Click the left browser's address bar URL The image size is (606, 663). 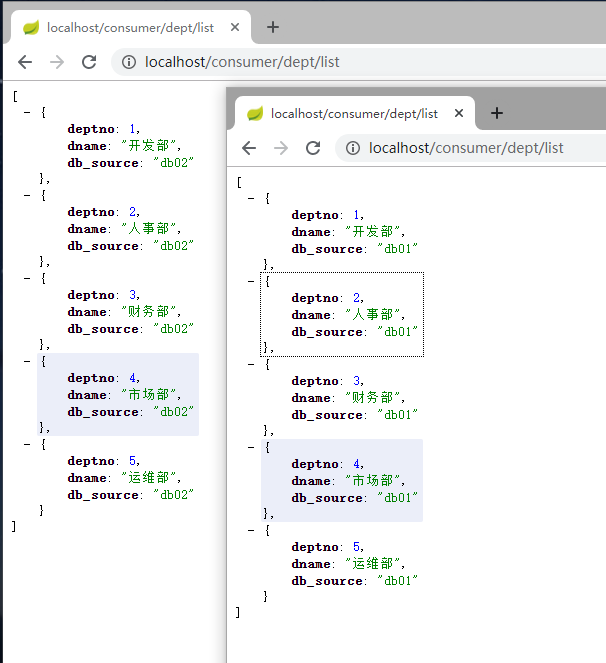coord(242,62)
